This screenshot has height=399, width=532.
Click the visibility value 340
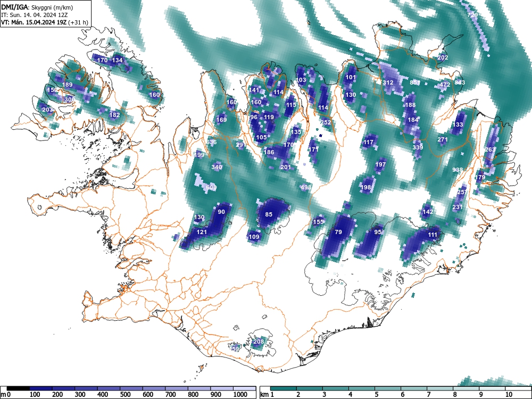(x=217, y=167)
